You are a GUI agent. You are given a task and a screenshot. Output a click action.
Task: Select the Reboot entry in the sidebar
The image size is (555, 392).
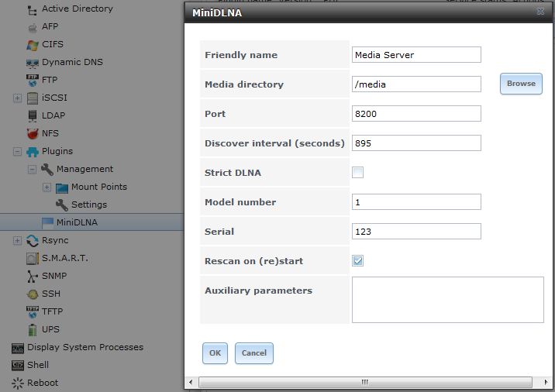(43, 383)
